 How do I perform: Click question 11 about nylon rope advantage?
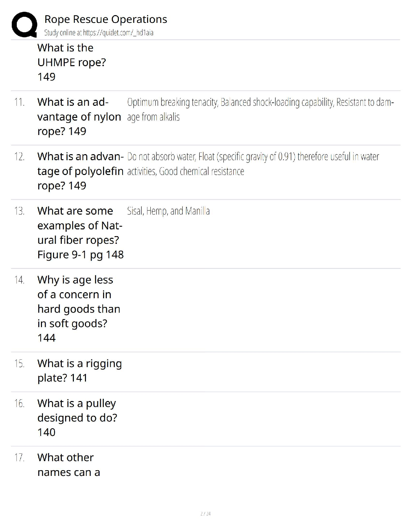tap(79, 117)
